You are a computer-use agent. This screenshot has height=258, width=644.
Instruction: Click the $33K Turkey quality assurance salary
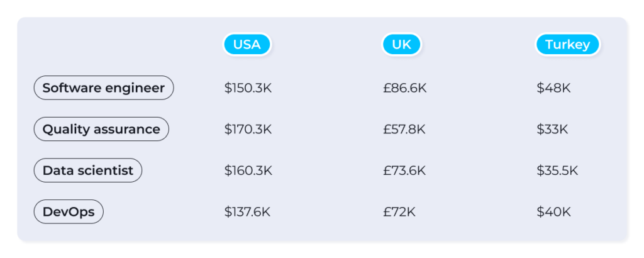(552, 130)
